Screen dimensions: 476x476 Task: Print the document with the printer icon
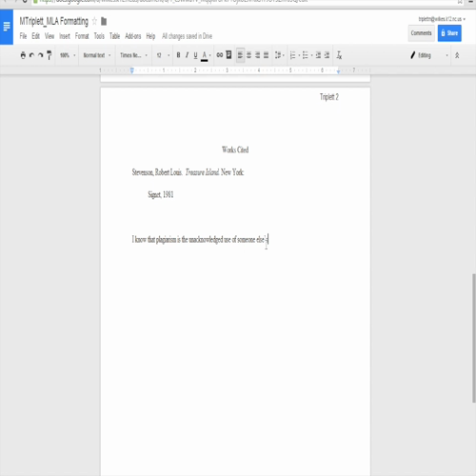[23, 55]
